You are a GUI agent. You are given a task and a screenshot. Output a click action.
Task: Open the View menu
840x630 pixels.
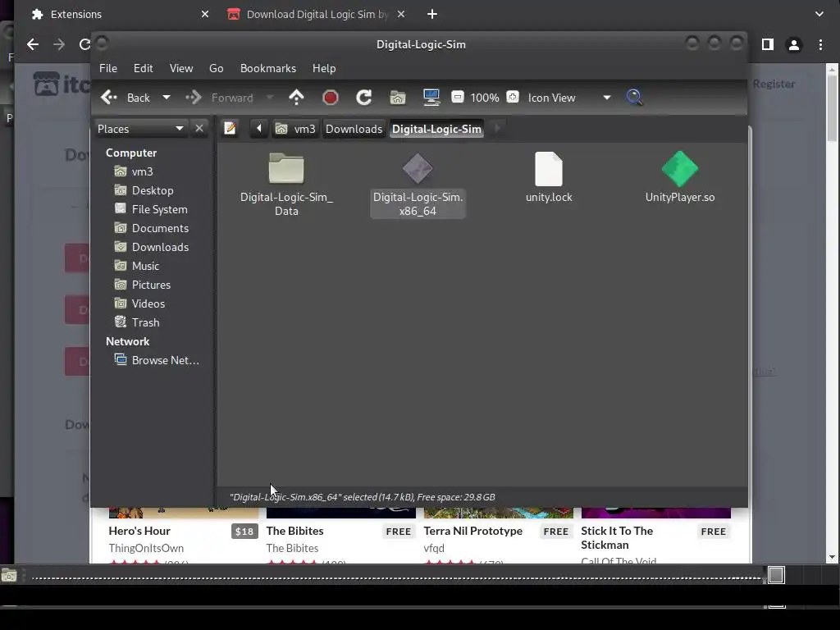click(x=181, y=69)
